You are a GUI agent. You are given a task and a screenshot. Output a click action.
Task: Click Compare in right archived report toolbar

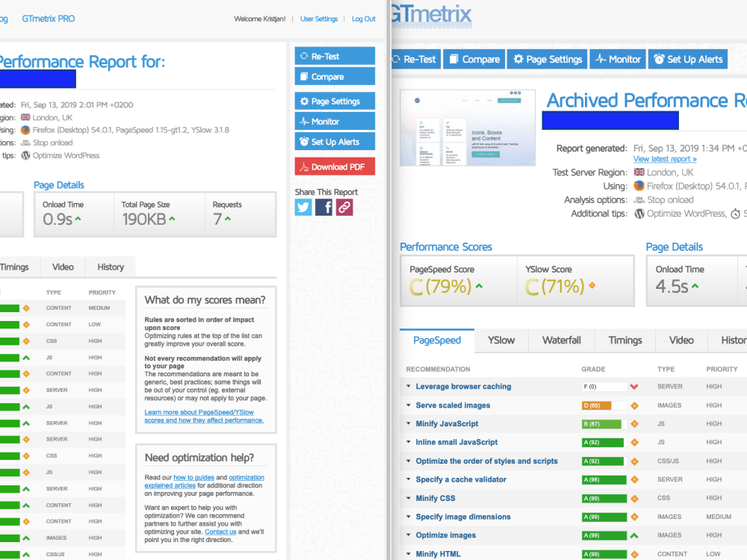[x=474, y=59]
